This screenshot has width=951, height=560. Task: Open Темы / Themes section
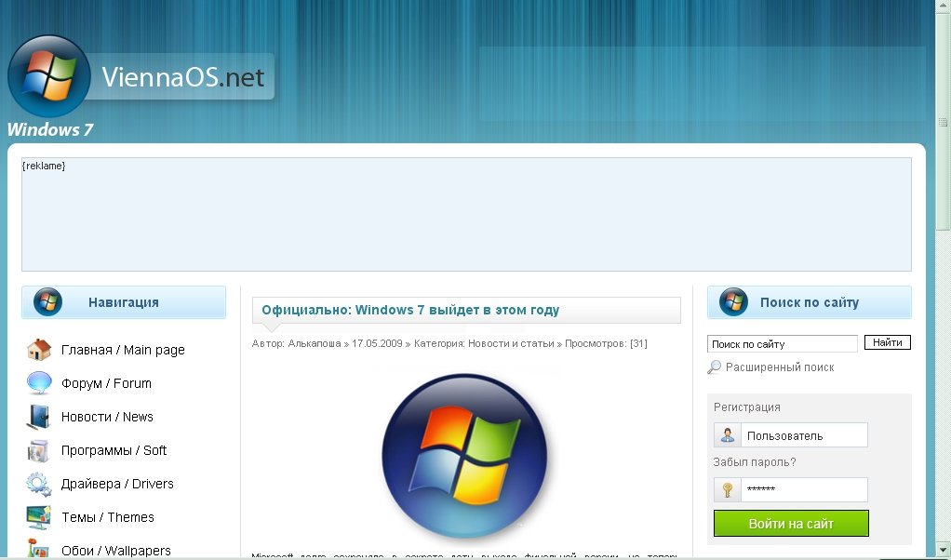108,517
